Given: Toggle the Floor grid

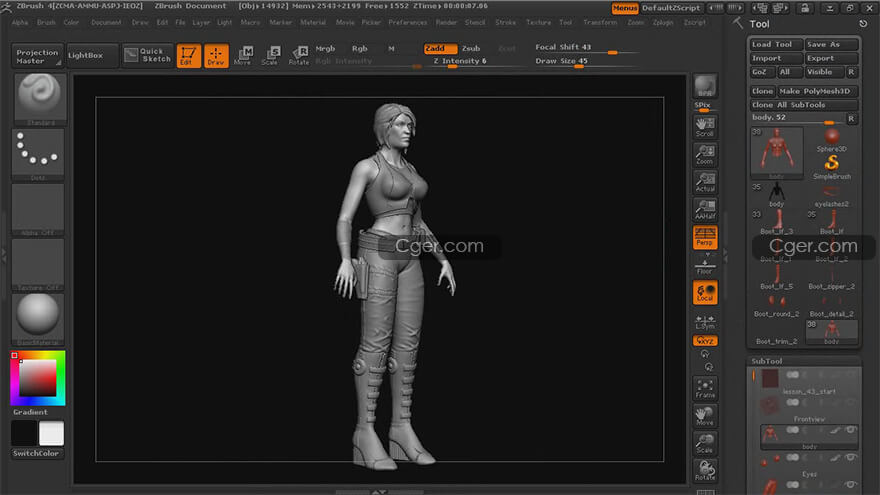Looking at the screenshot, I should [x=705, y=267].
